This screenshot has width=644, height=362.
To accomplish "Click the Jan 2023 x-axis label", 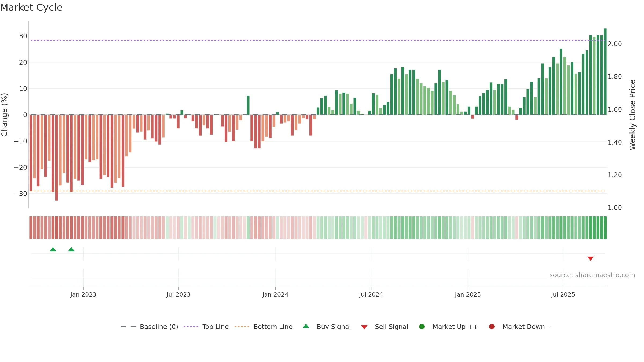I will (83, 295).
